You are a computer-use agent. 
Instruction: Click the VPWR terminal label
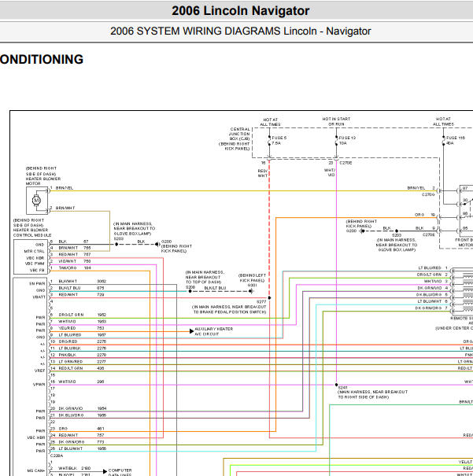pyautogui.click(x=39, y=384)
